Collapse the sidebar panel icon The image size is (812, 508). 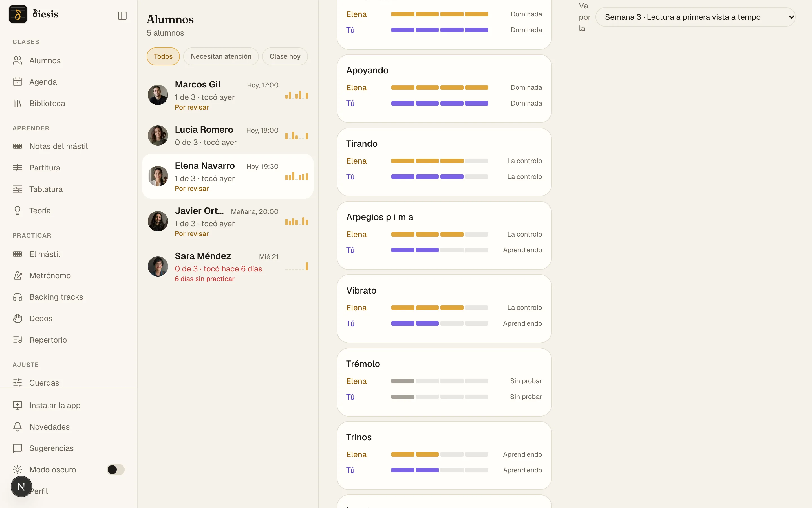pyautogui.click(x=122, y=16)
